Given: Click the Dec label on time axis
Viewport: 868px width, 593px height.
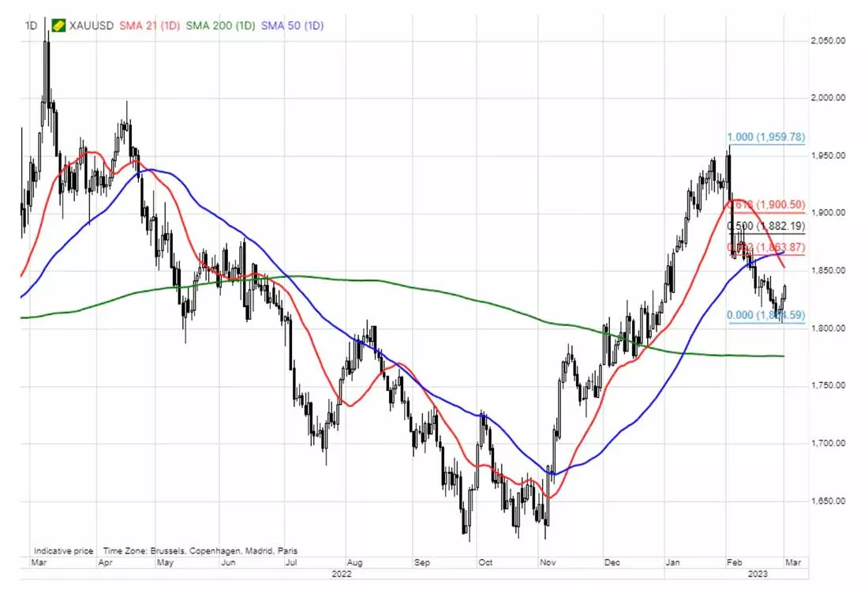Looking at the screenshot, I should [x=612, y=562].
